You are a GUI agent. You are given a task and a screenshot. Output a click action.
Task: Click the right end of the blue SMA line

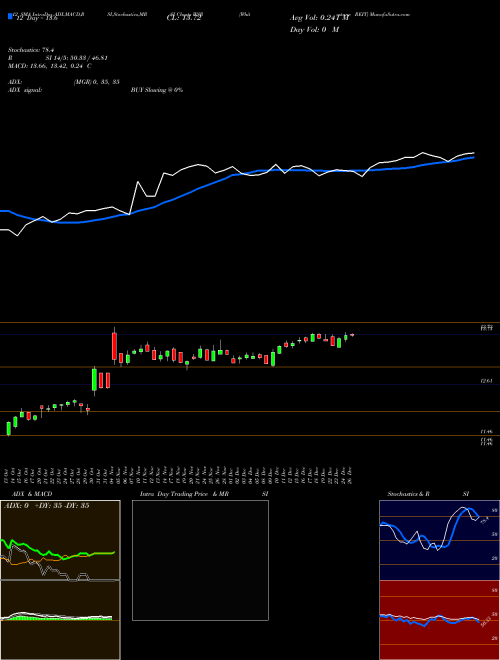click(x=473, y=157)
